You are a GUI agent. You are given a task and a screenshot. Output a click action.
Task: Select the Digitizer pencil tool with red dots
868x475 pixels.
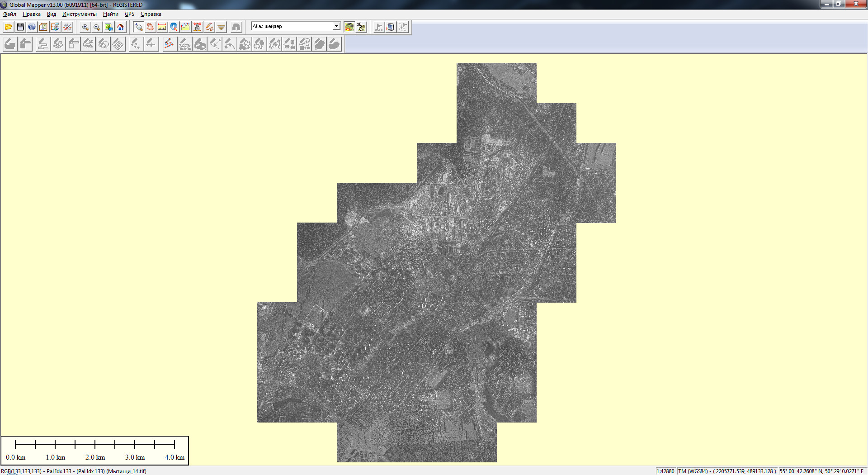tap(169, 44)
